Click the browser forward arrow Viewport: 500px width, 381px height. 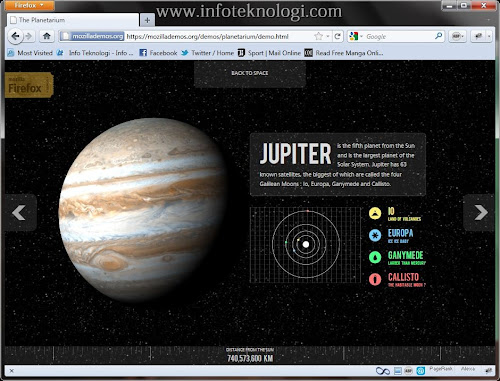[x=29, y=36]
